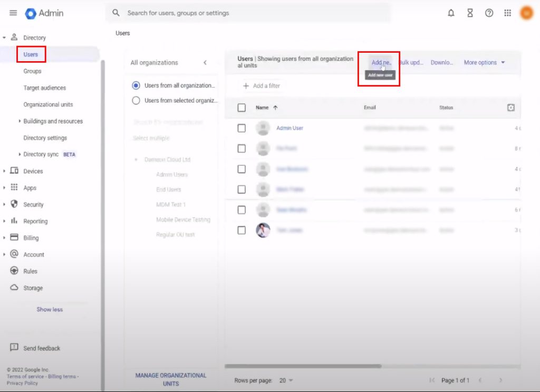Screen dimensions: 540x392
Task: Expand Buildings and resources
Action: pos(20,121)
